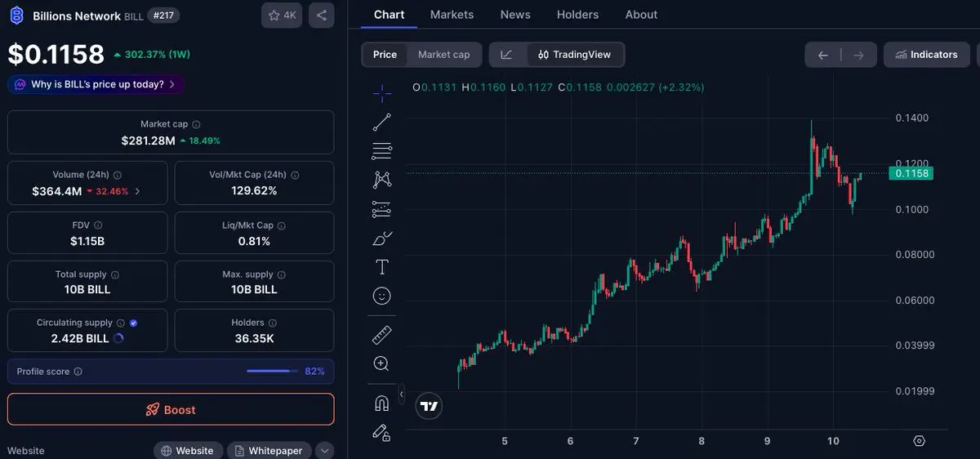This screenshot has height=459, width=980.
Task: Open the Website link button
Action: point(187,451)
